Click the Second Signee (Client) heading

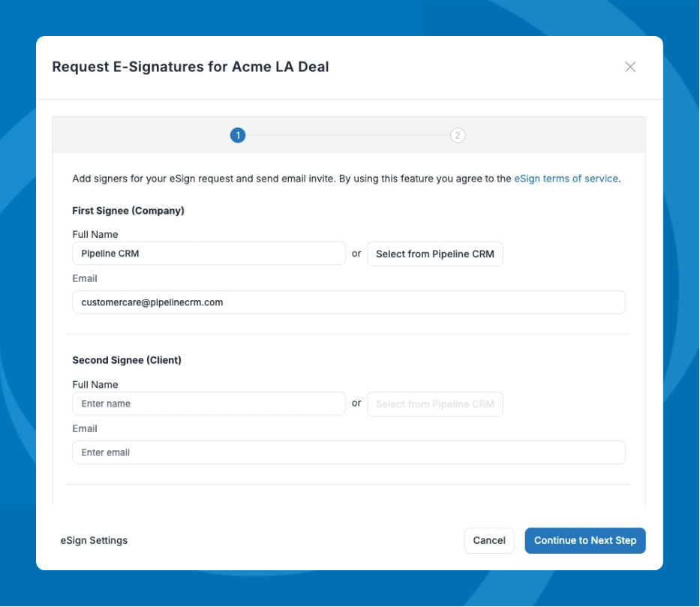[127, 360]
